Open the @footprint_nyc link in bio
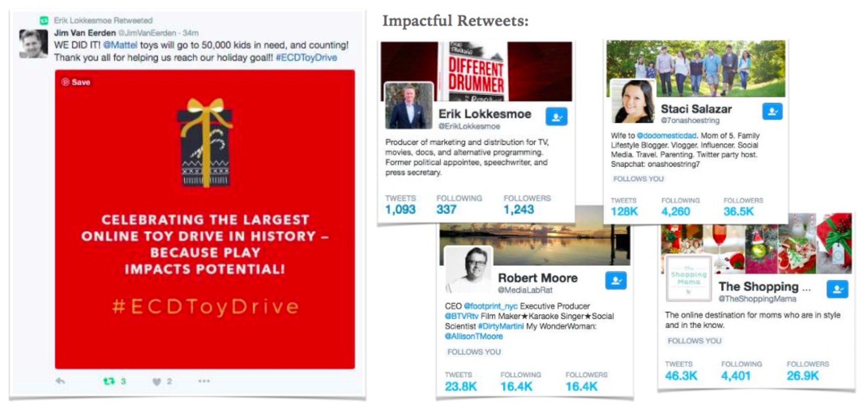The height and width of the screenshot is (417, 868). tap(491, 306)
